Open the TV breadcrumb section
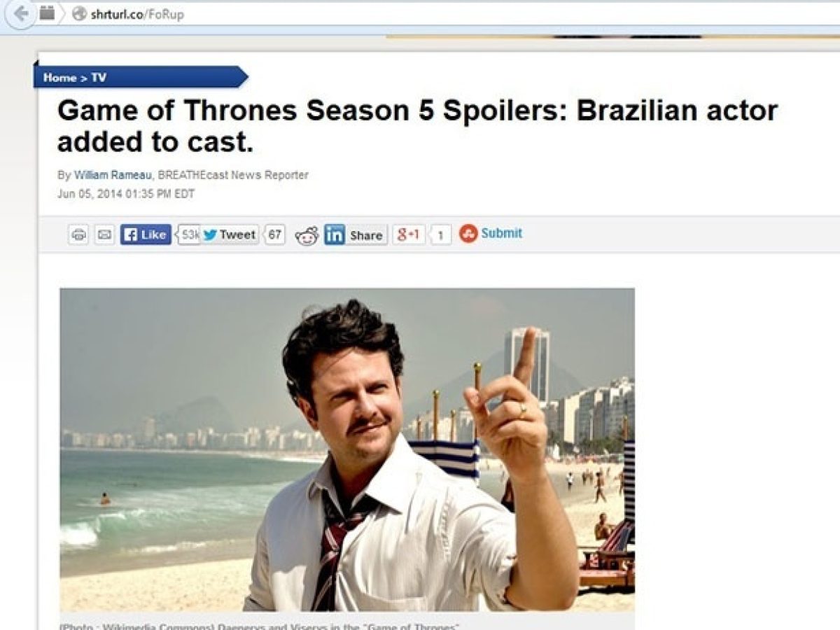 [99, 78]
